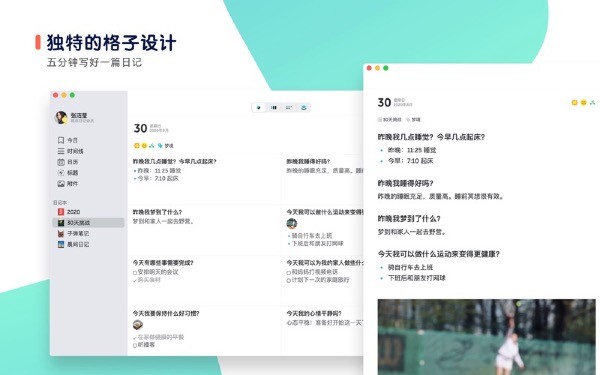Uncheck the 在家做健康的早餐 task
The height and width of the screenshot is (375, 600).
click(x=135, y=338)
